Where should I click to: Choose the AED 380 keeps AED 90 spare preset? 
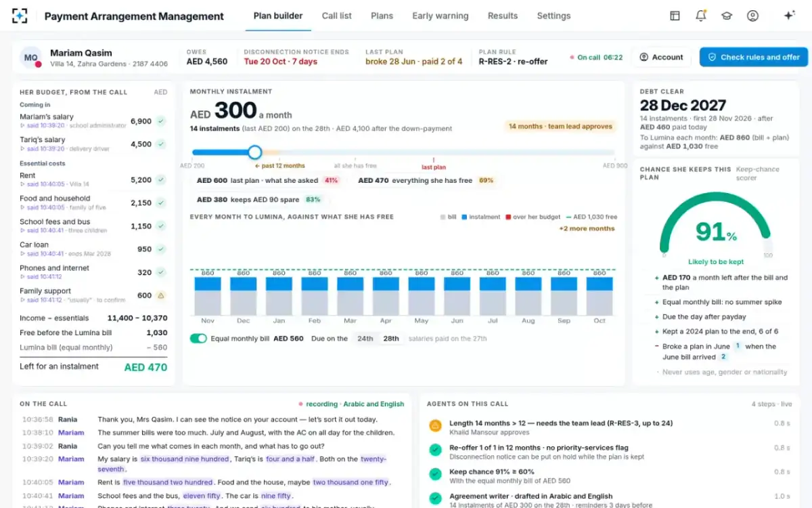click(258, 200)
